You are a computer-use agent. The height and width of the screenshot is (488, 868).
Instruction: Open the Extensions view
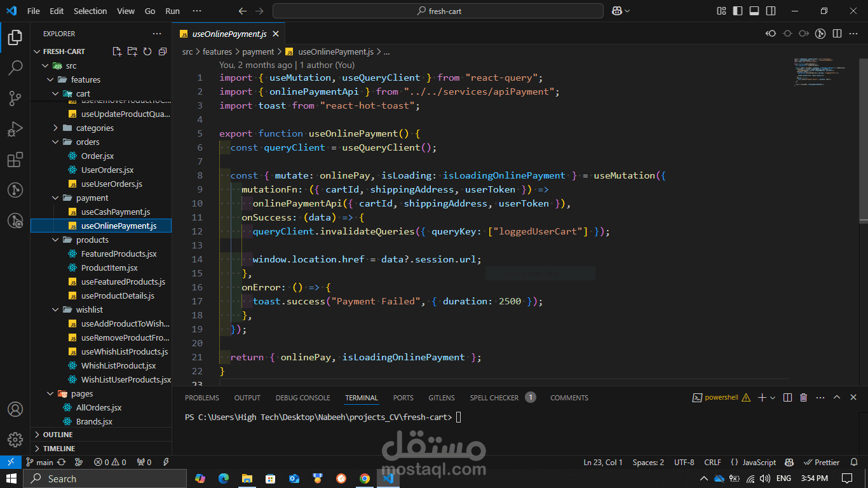coord(15,159)
